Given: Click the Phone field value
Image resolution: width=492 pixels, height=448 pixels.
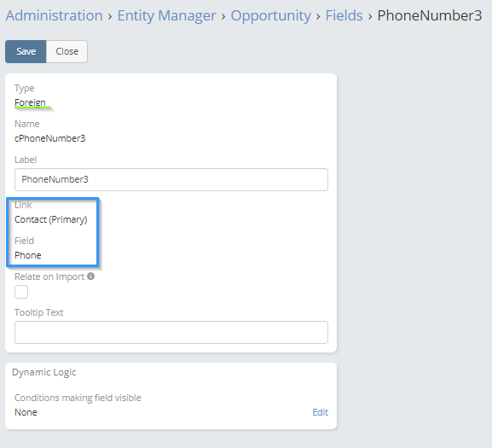Looking at the screenshot, I should tap(28, 255).
